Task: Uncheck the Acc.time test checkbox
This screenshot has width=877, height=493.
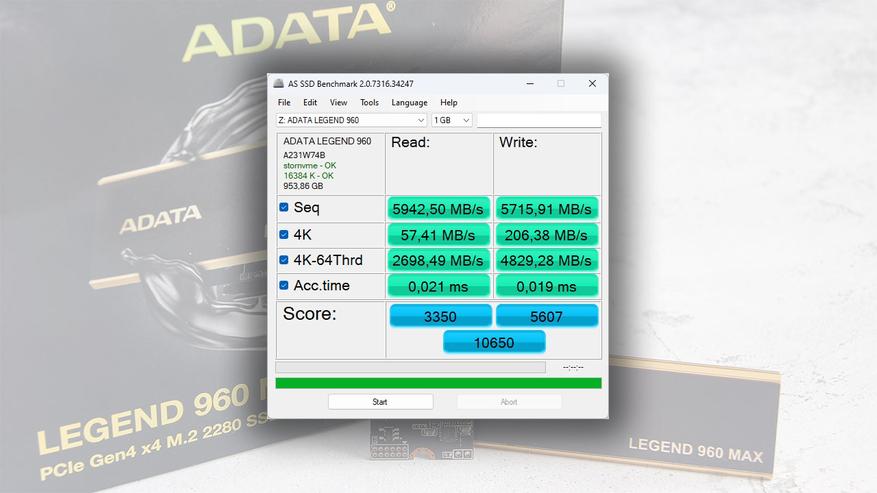Action: [x=284, y=285]
